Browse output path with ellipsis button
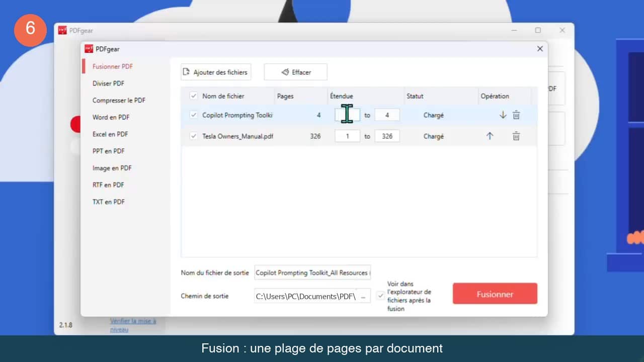Image resolution: width=644 pixels, height=362 pixels. [363, 296]
